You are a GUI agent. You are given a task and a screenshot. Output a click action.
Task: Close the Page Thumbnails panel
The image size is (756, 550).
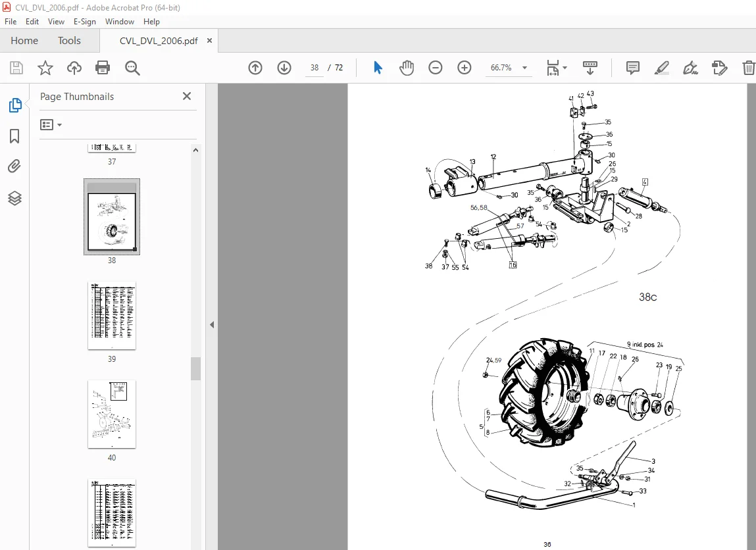click(x=187, y=97)
